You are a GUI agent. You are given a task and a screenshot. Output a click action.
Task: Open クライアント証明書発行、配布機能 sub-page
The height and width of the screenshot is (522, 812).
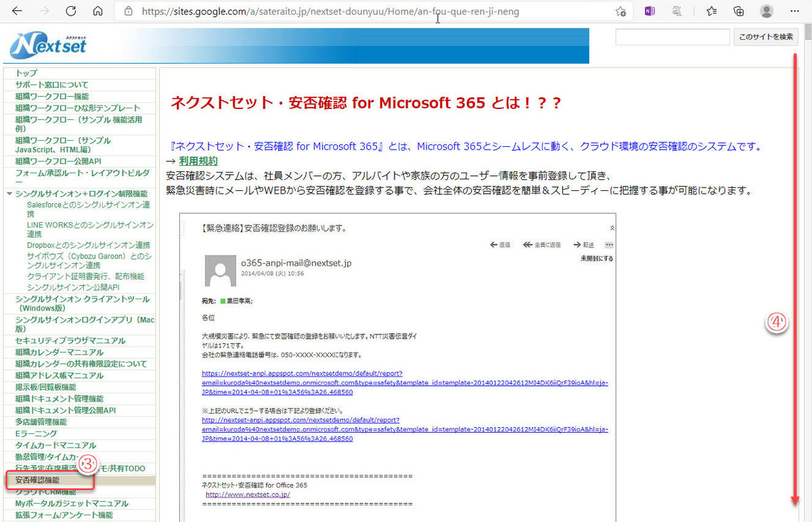pos(85,276)
